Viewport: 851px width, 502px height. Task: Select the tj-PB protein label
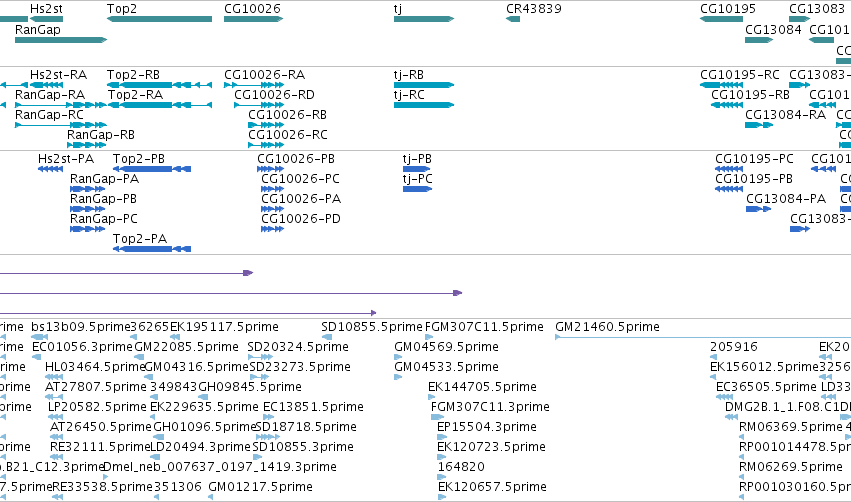[x=417, y=158]
